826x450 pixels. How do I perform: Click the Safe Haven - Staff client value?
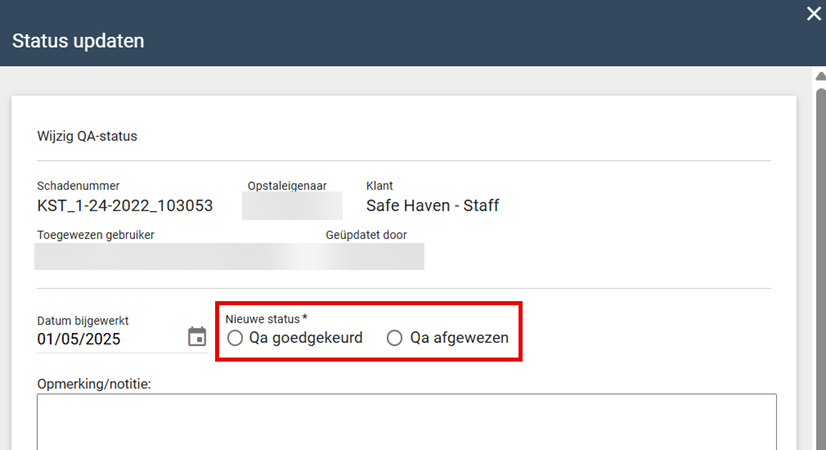click(x=432, y=206)
